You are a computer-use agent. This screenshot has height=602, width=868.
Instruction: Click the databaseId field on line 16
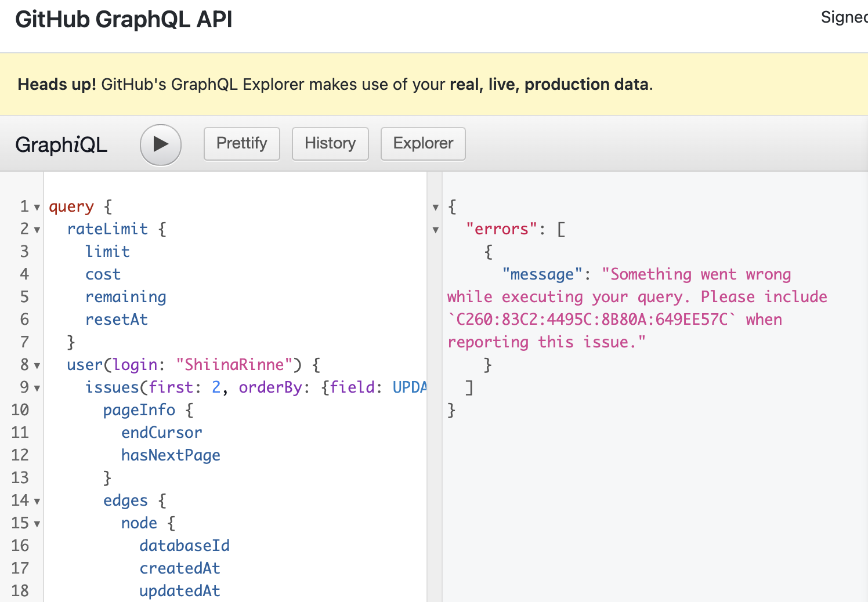[184, 545]
